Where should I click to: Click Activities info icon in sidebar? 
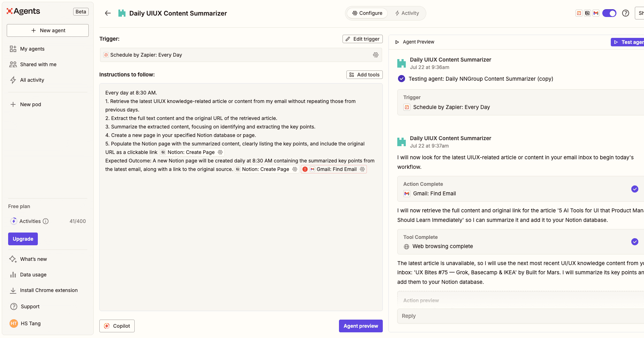(x=46, y=221)
